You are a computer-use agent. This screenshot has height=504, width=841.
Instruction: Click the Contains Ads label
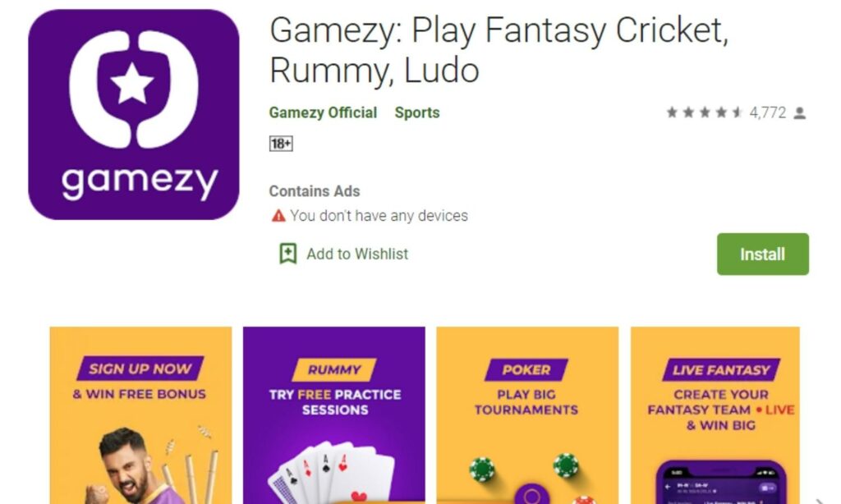pyautogui.click(x=315, y=191)
